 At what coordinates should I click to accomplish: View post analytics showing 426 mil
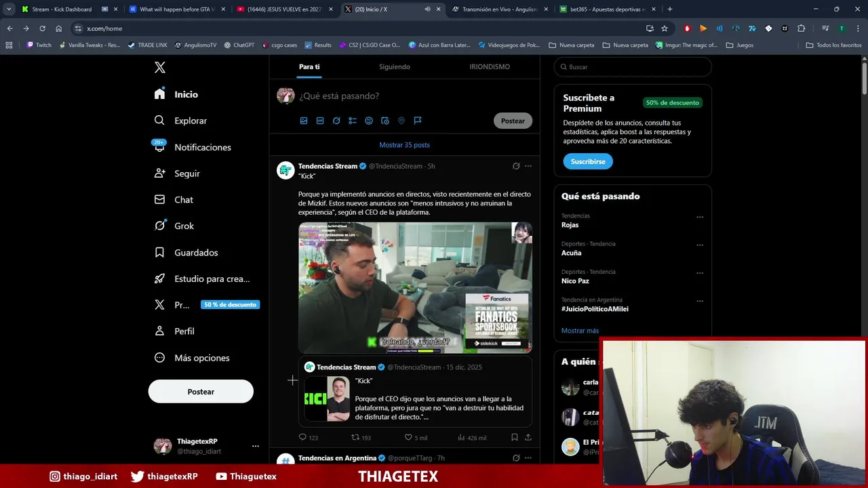(x=472, y=438)
